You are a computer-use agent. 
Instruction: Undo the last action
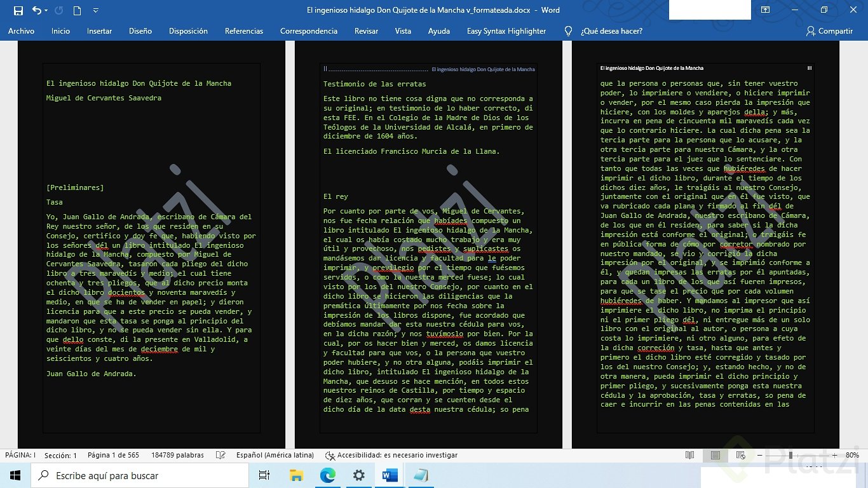pyautogui.click(x=36, y=10)
